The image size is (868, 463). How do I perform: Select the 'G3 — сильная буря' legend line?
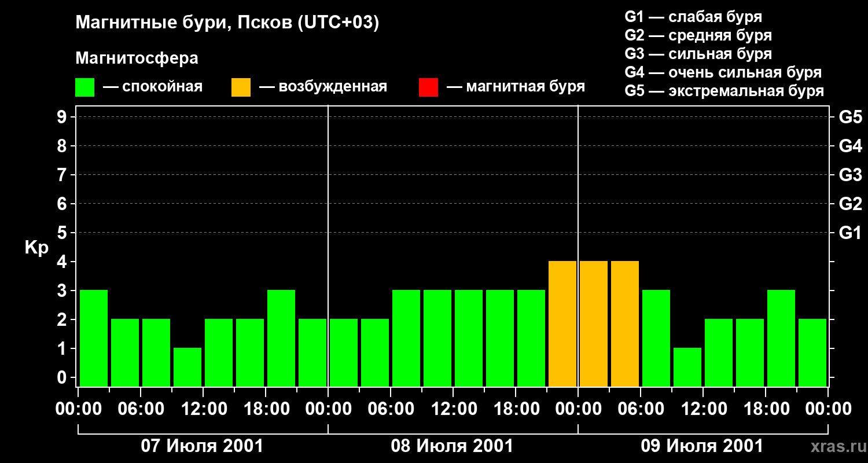(x=698, y=54)
